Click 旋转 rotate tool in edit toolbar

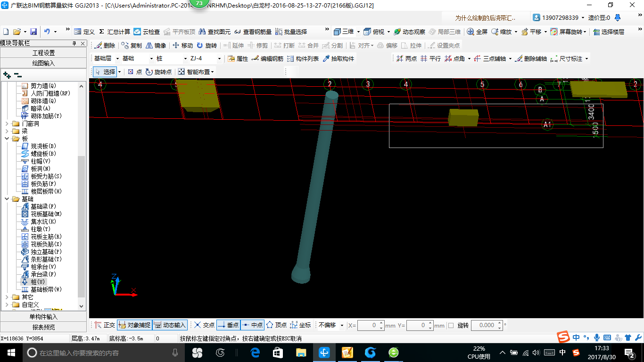(x=206, y=45)
